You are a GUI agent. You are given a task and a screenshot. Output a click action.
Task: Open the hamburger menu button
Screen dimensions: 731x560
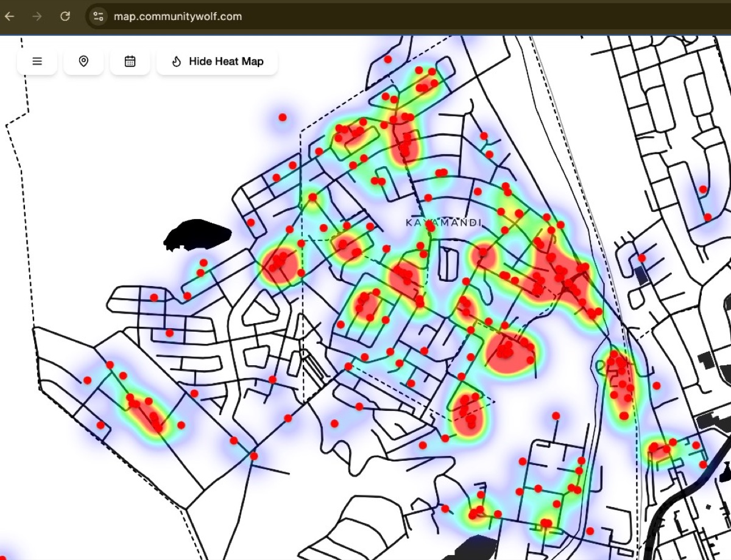tap(37, 61)
